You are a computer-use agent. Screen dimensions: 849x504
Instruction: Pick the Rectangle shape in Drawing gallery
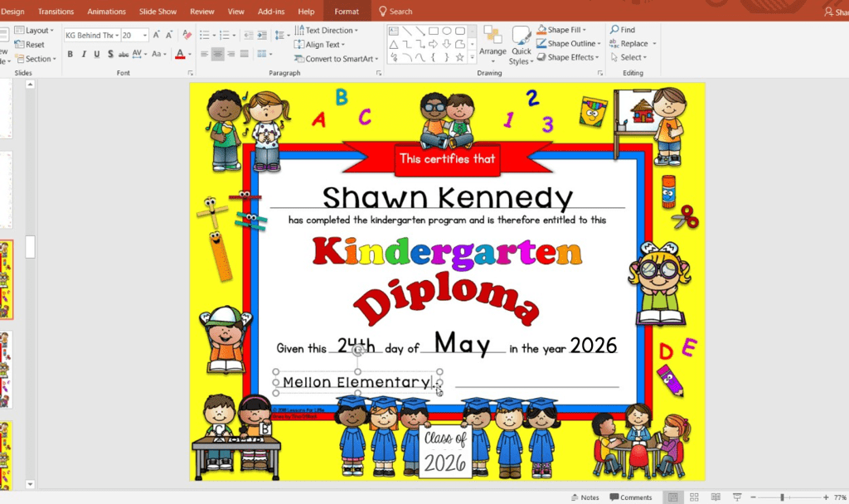point(433,31)
